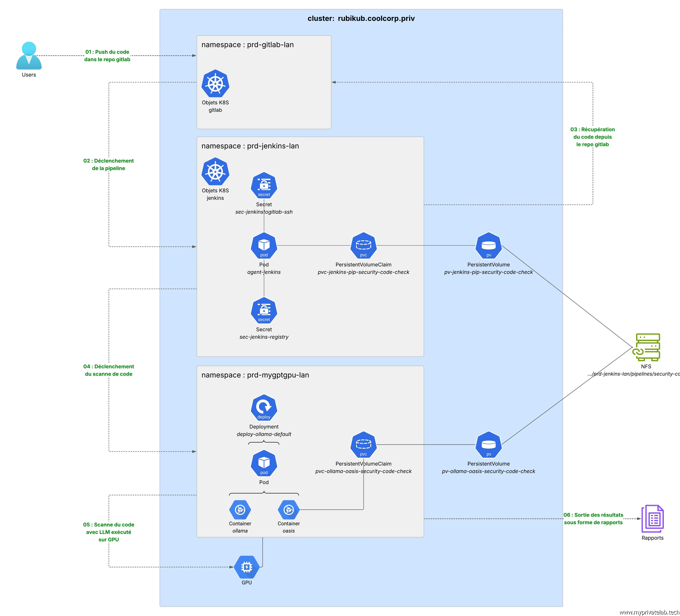
Task: Click the namespace prd-gitlab-lan title
Action: pos(248,45)
